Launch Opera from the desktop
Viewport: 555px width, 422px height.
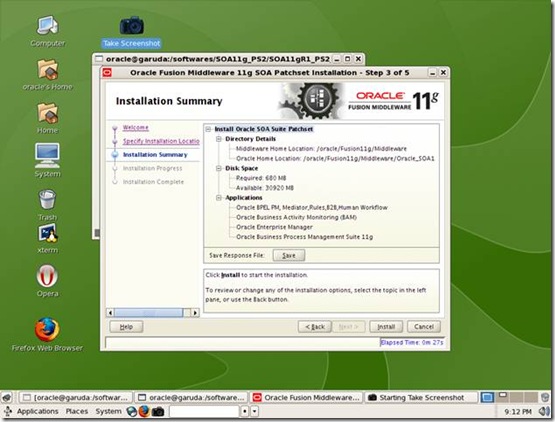point(47,280)
